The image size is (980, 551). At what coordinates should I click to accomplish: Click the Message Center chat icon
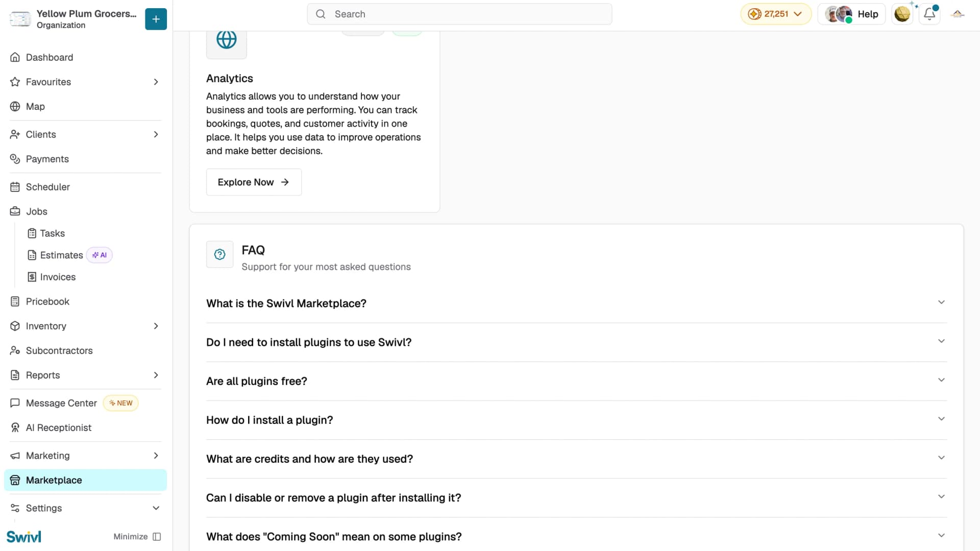click(15, 403)
